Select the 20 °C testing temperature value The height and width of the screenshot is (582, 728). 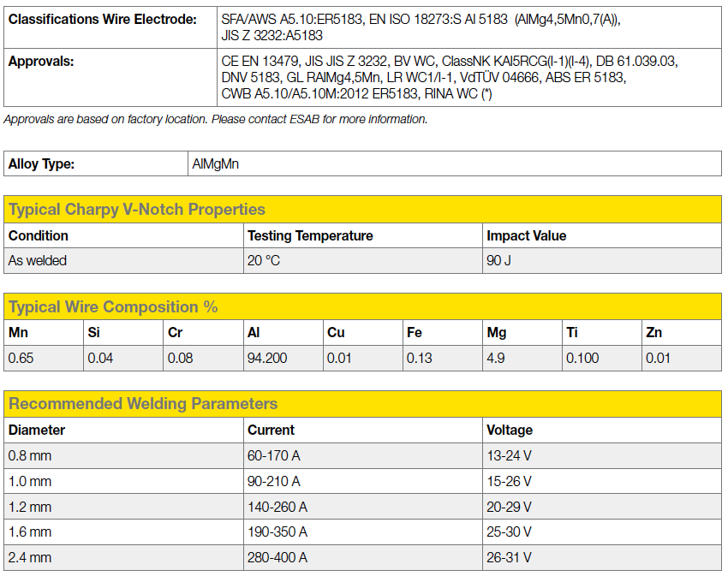(261, 259)
